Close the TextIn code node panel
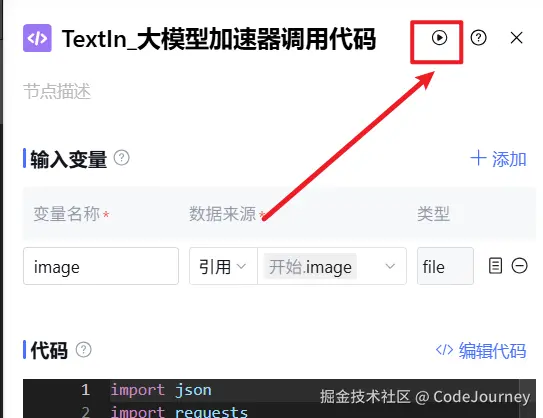Viewport: 543px width, 418px height. (516, 38)
